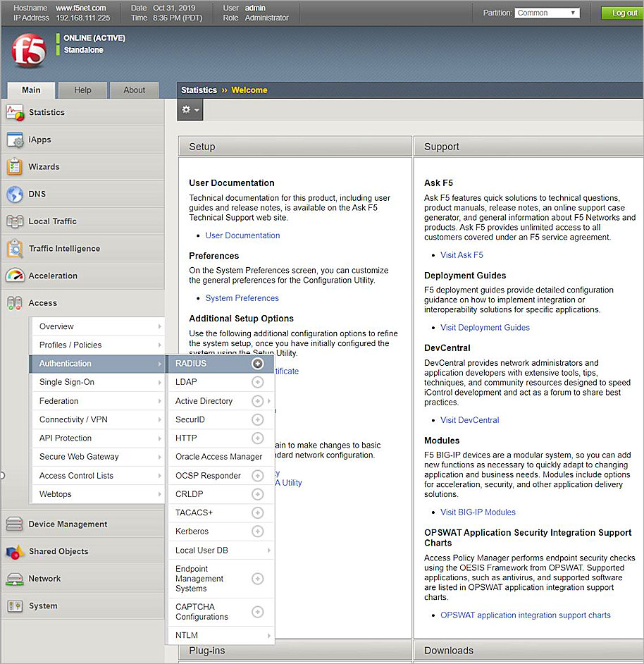Open the gear options dropdown
Screen dimensions: 644x664
189,109
